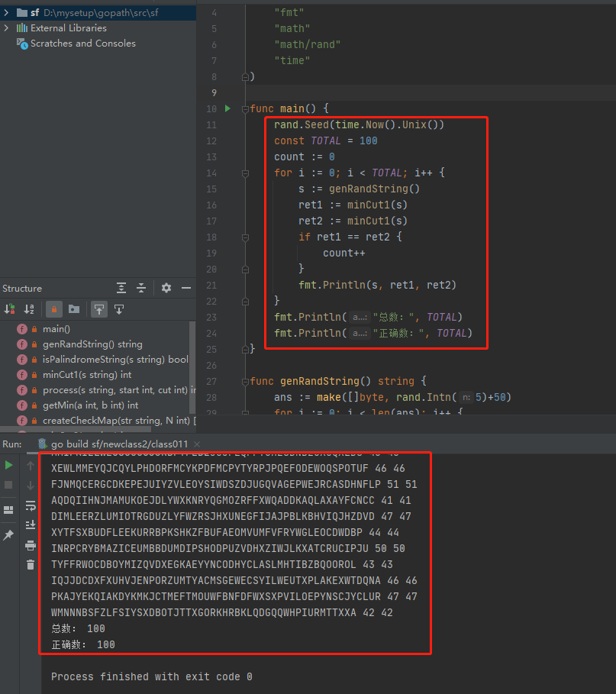Toggle autoscroll from source
Image resolution: width=616 pixels, height=694 pixels.
pos(119,309)
